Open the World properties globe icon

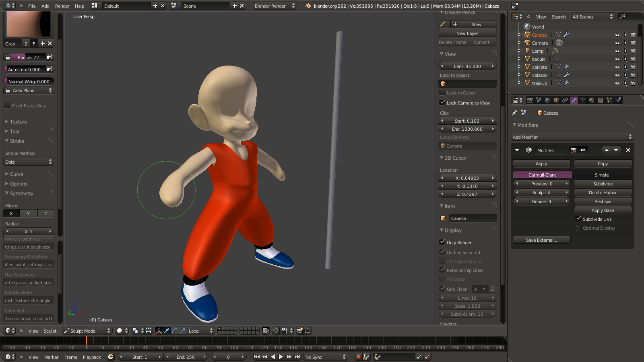[547, 100]
